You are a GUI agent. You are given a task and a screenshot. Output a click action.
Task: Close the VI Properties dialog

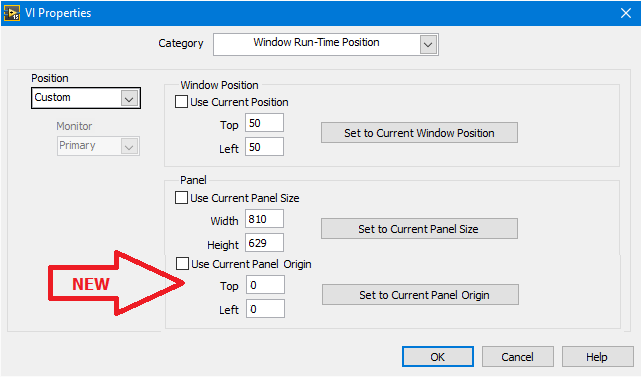[625, 13]
